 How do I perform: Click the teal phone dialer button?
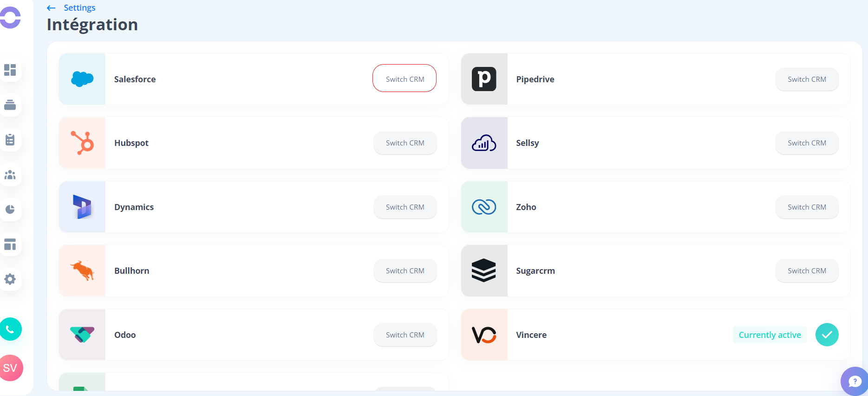point(10,329)
